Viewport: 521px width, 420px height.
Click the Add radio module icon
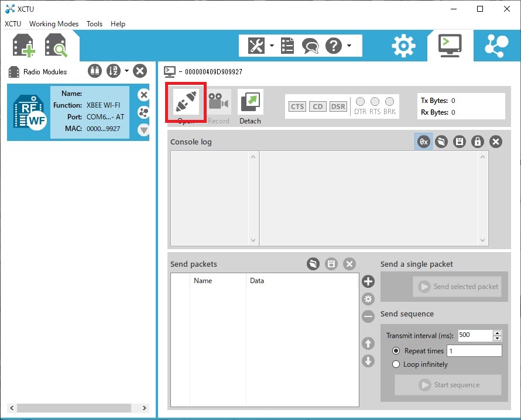(24, 46)
